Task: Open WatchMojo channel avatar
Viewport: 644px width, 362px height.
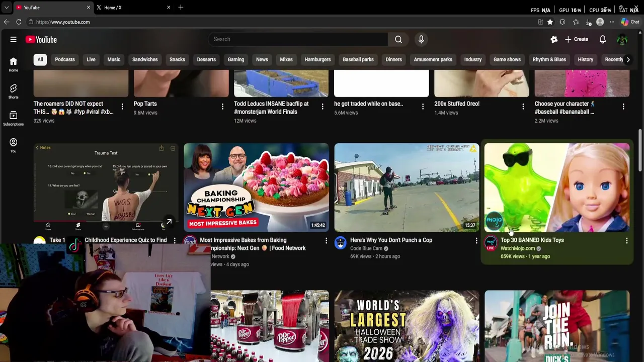Action: click(x=491, y=243)
